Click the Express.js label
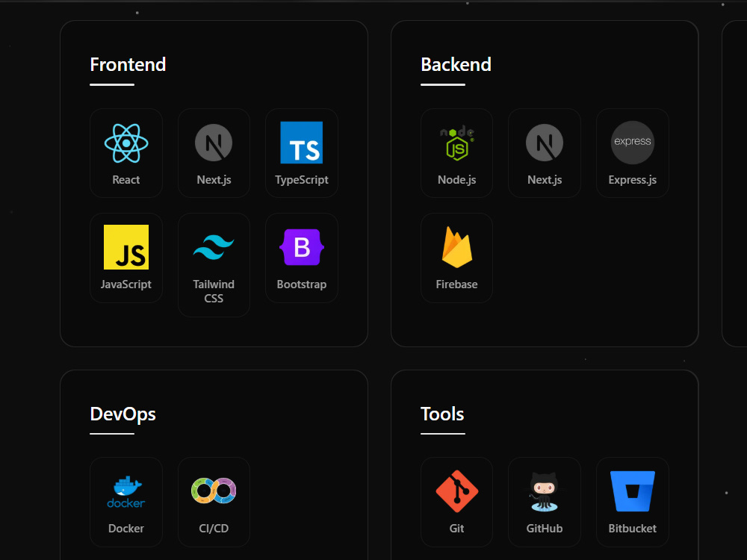Screen dimensions: 747x560 coord(633,180)
